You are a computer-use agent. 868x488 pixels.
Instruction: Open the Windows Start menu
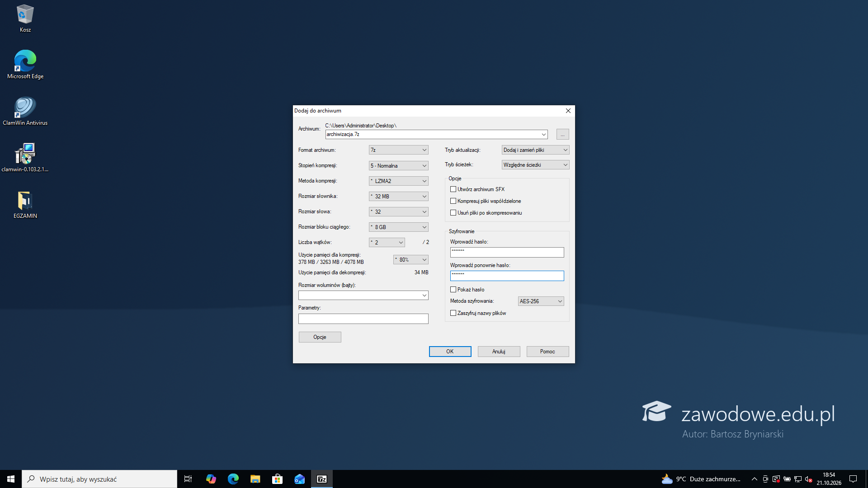pos(11,479)
